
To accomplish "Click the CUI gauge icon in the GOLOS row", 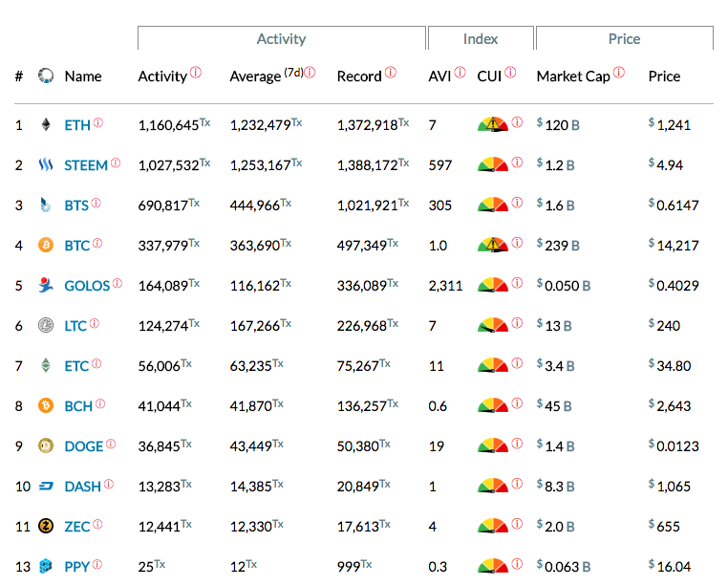I will click(493, 285).
